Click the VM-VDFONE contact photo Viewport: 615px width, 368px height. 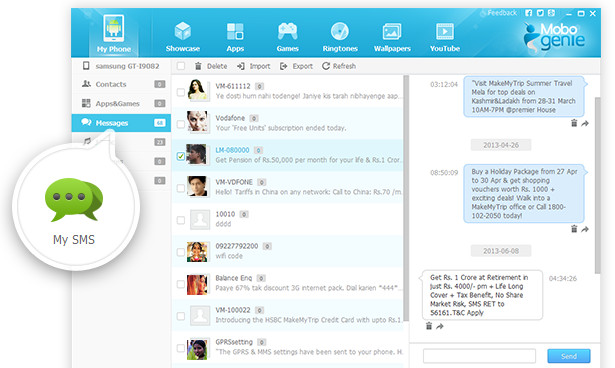pos(197,186)
